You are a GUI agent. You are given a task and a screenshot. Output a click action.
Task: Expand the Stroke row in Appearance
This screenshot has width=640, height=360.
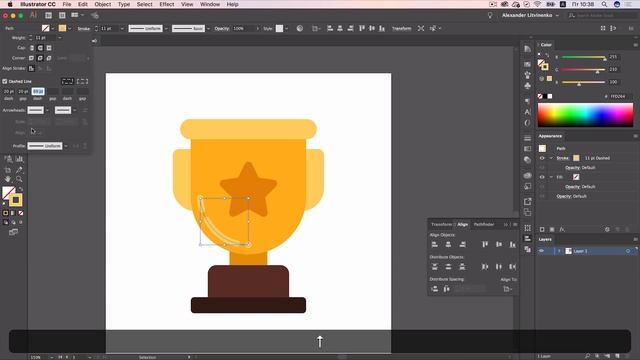point(551,158)
